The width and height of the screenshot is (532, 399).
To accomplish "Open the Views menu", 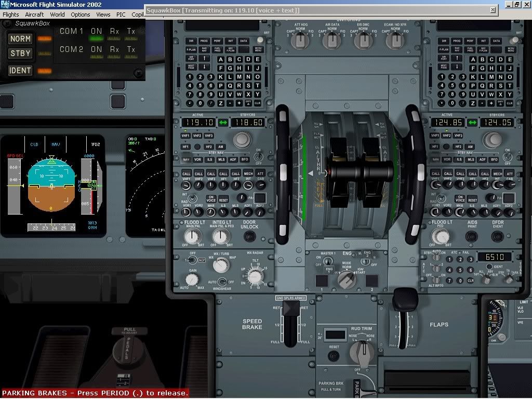I will coord(103,15).
